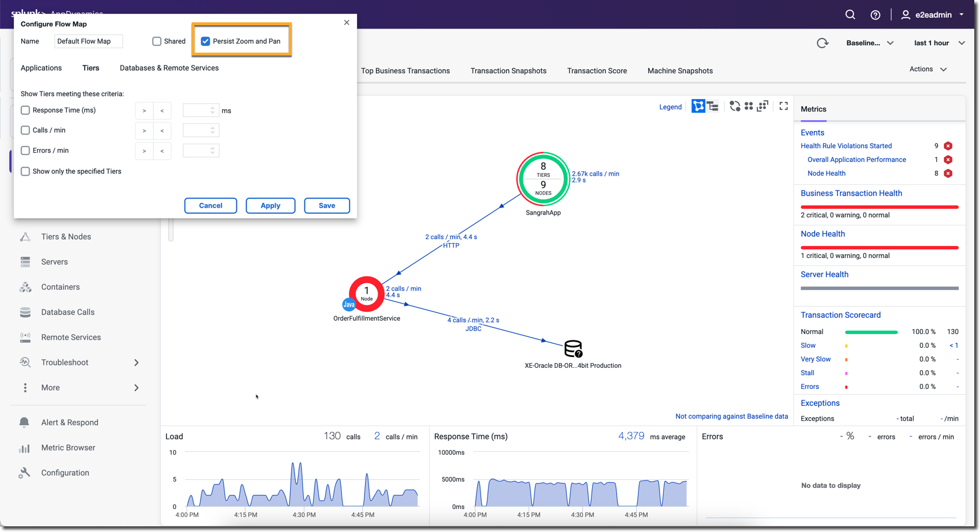Enable the Shared checkbox
This screenshot has height=532, width=980.
[157, 41]
